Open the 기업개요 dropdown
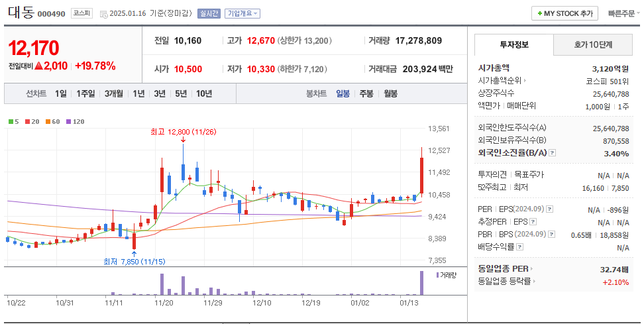Viewport: 644px width, 324px height. [242, 13]
